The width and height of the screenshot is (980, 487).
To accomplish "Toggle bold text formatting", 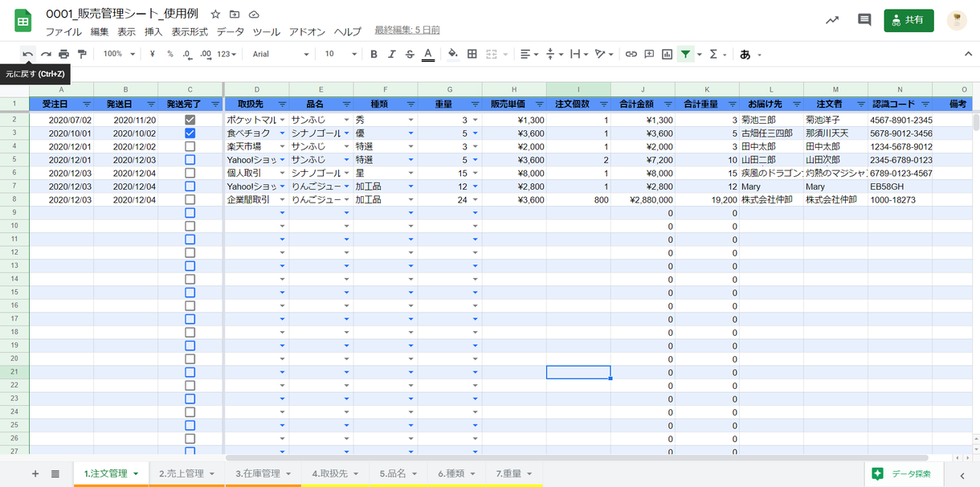I will tap(374, 54).
